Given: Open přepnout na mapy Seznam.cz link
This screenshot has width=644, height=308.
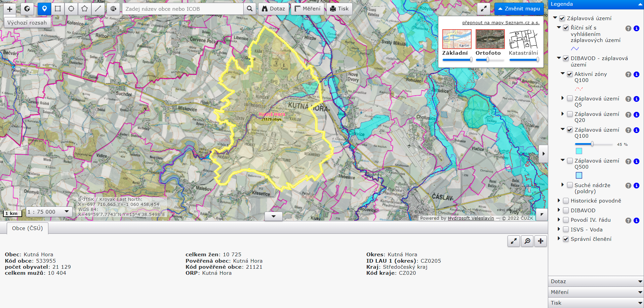Looking at the screenshot, I should point(501,23).
